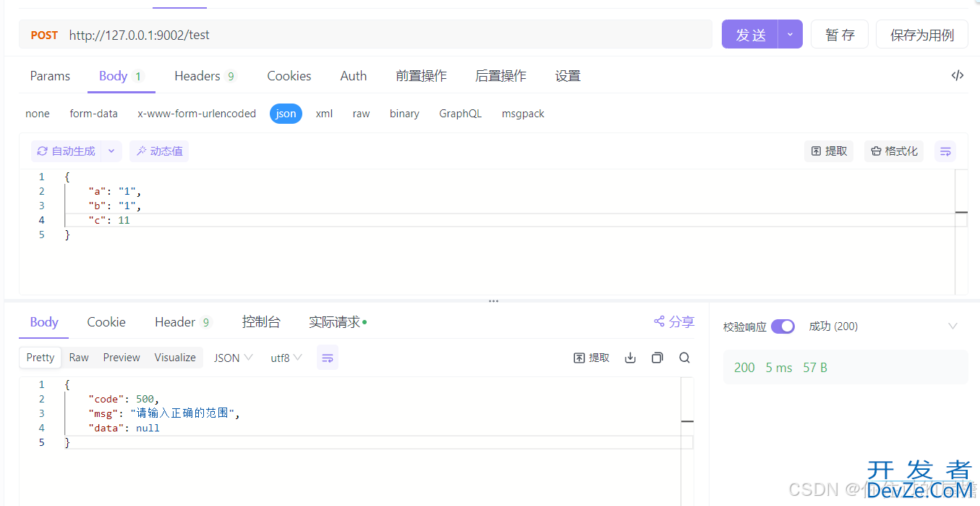
Task: Open the Auth tab
Action: coord(354,76)
